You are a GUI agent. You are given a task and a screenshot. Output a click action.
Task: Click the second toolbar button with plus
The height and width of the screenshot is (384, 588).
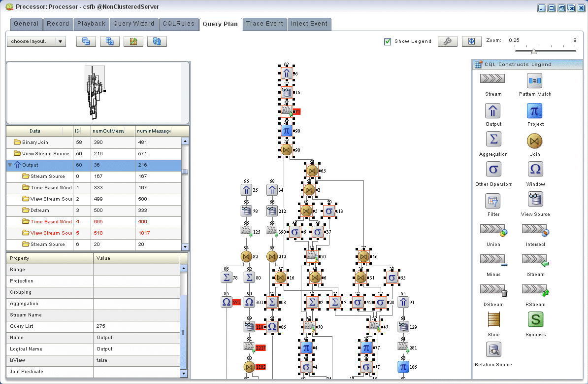pos(109,41)
